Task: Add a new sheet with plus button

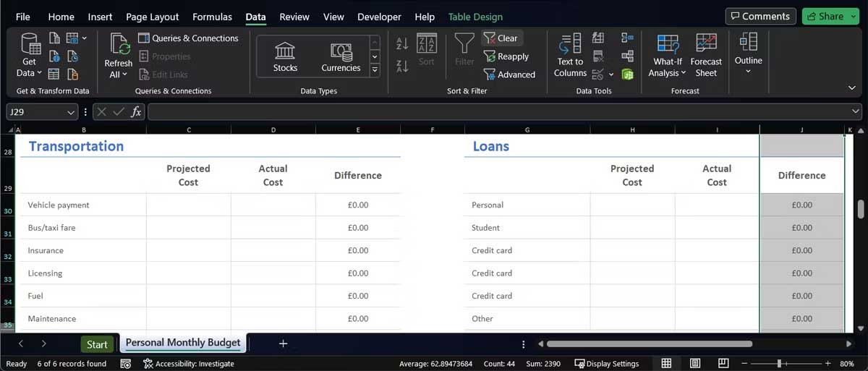Action: [x=283, y=344]
